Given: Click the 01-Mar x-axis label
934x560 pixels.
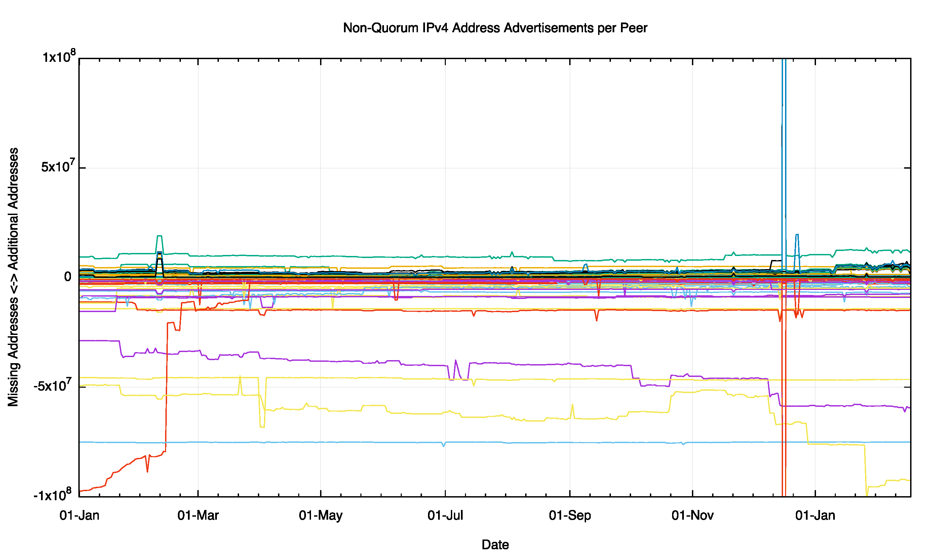Looking at the screenshot, I should [x=198, y=515].
